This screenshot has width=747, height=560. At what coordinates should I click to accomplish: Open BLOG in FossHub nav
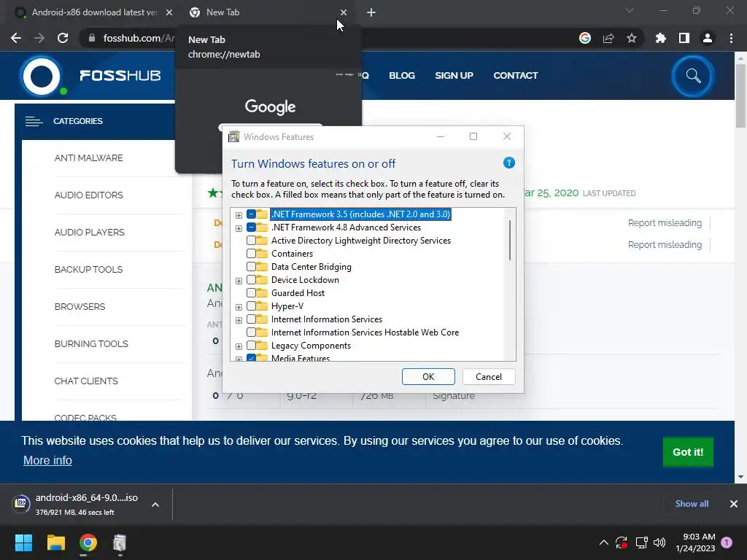[x=402, y=76]
